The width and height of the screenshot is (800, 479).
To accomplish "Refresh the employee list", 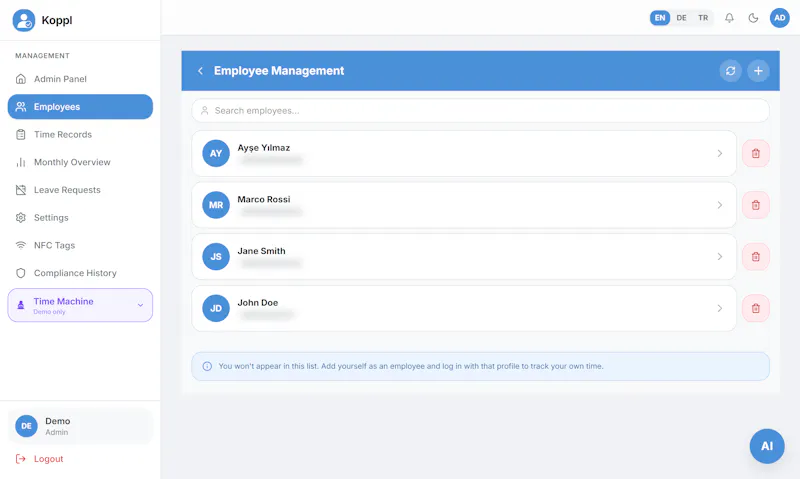I will pos(731,71).
